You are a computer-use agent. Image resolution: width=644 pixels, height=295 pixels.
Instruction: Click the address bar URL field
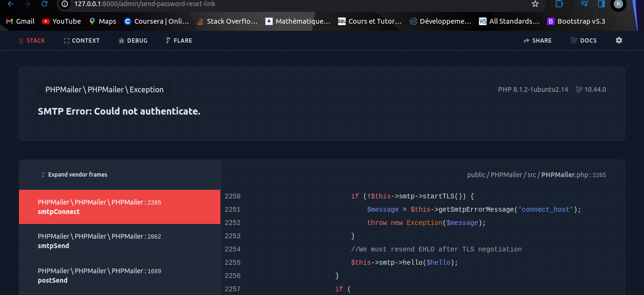tap(142, 4)
